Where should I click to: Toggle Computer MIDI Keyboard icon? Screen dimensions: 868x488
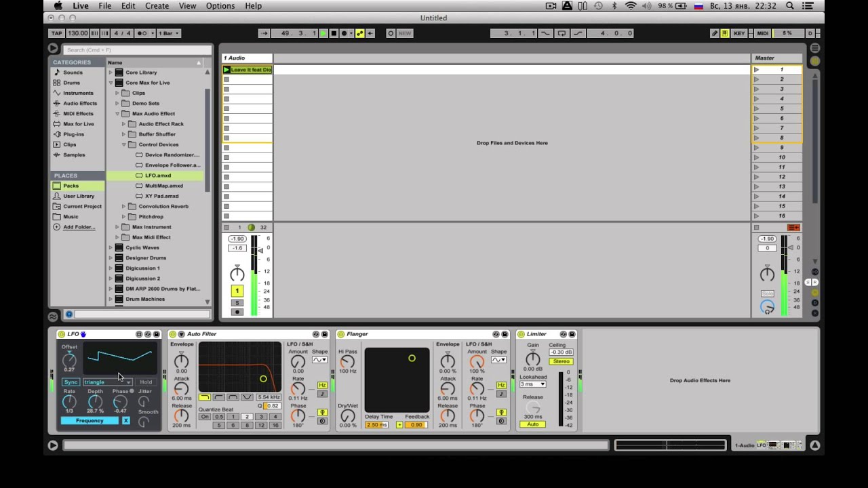(725, 33)
